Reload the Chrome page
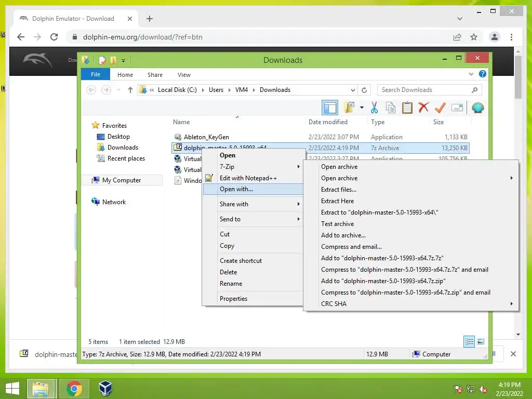 [x=54, y=37]
